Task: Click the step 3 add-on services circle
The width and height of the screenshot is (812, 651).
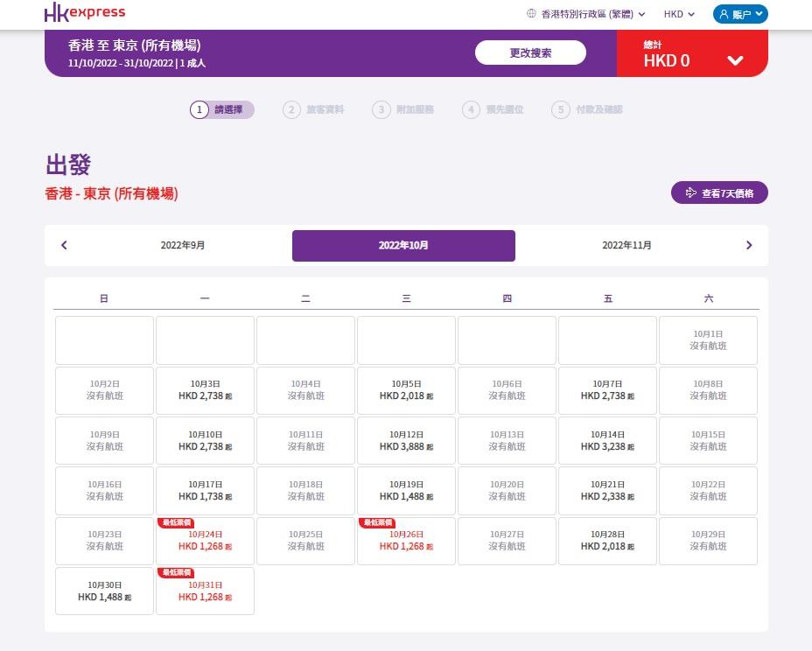Action: [381, 110]
